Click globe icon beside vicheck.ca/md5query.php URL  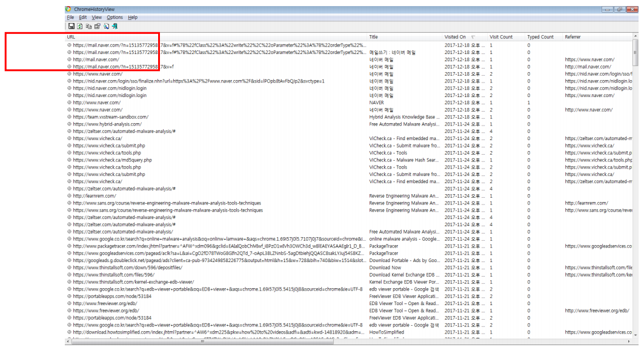pyautogui.click(x=70, y=160)
